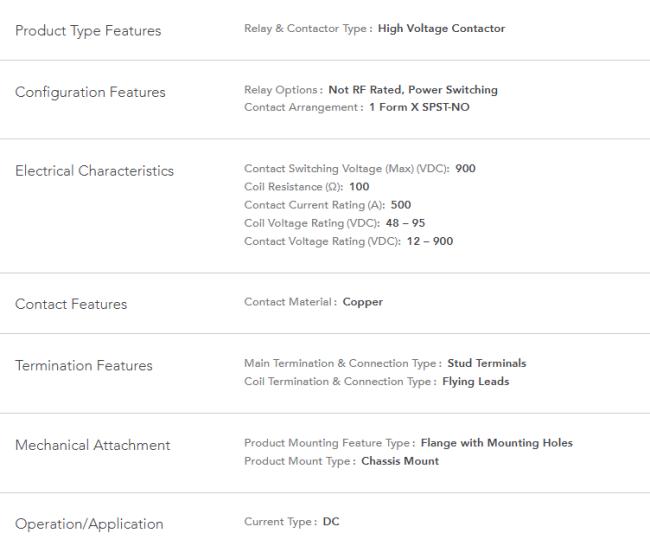The image size is (650, 559).
Task: Click the Coil Resistance value 100
Action: tap(359, 187)
